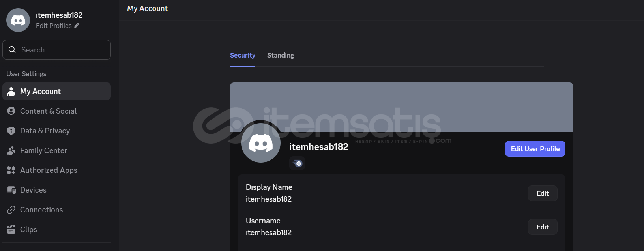Click the profile badge under the itemhesab182 name
Screen dimensions: 644x251
297,163
